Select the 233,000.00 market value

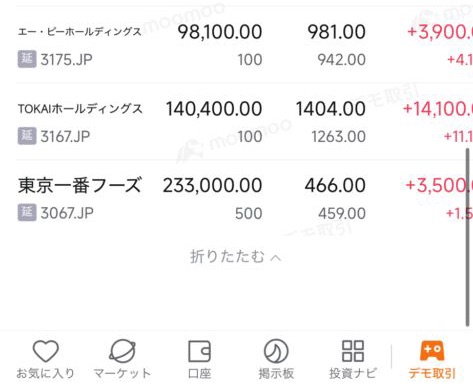click(x=212, y=185)
